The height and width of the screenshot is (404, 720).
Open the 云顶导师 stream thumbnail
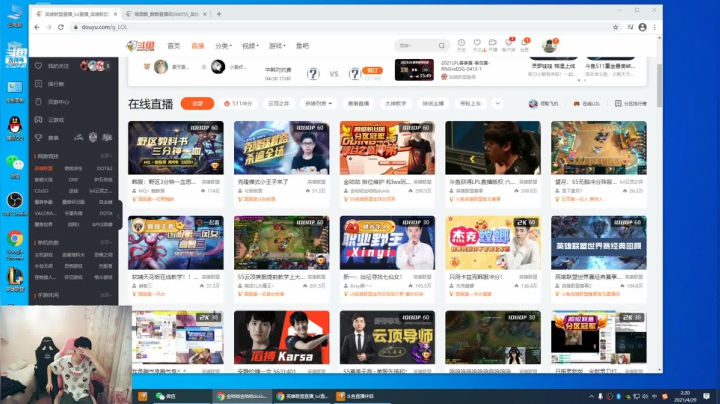click(387, 337)
